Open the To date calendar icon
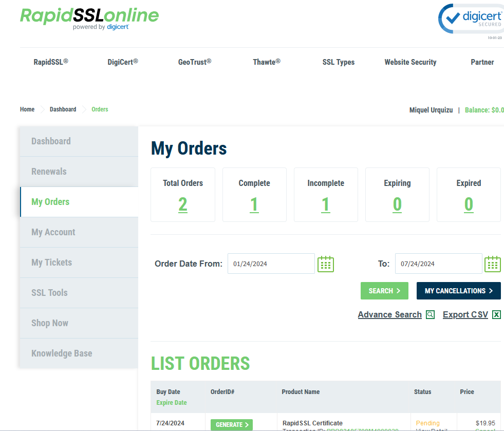 coord(493,264)
